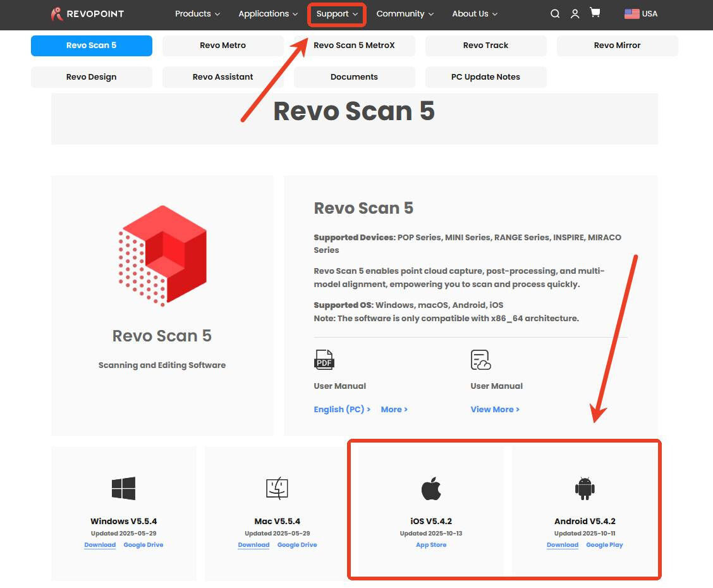This screenshot has width=713, height=588.
Task: Expand the Applications menu
Action: coord(268,14)
